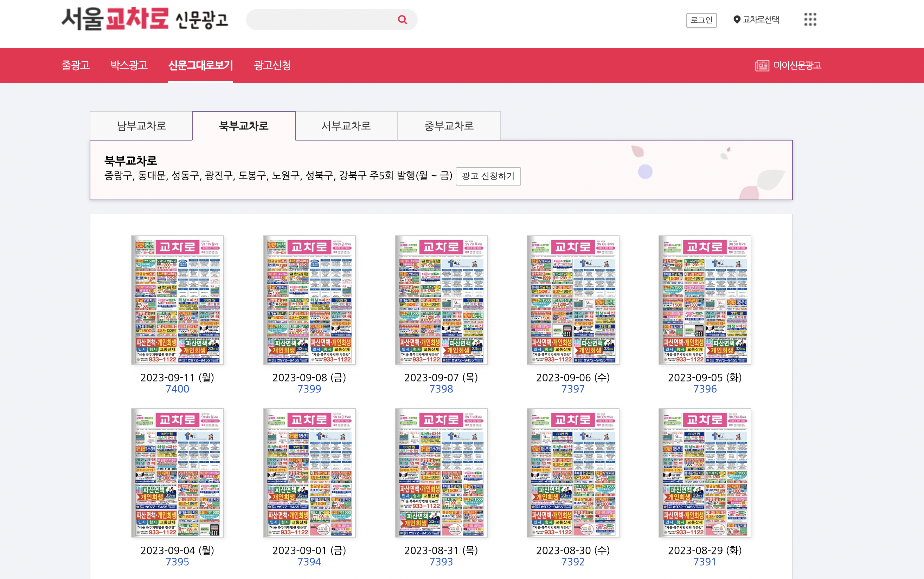Open the 박스광고 menu item
This screenshot has width=924, height=579.
[128, 65]
